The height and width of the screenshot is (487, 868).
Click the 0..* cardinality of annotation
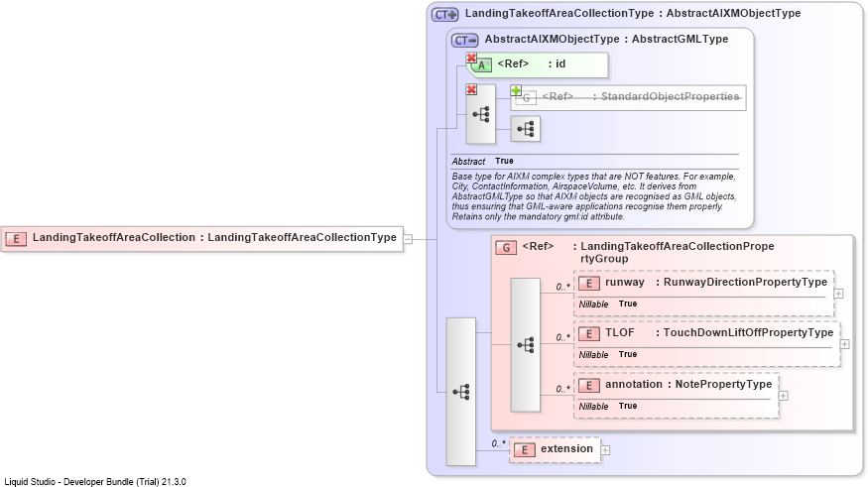coord(563,389)
